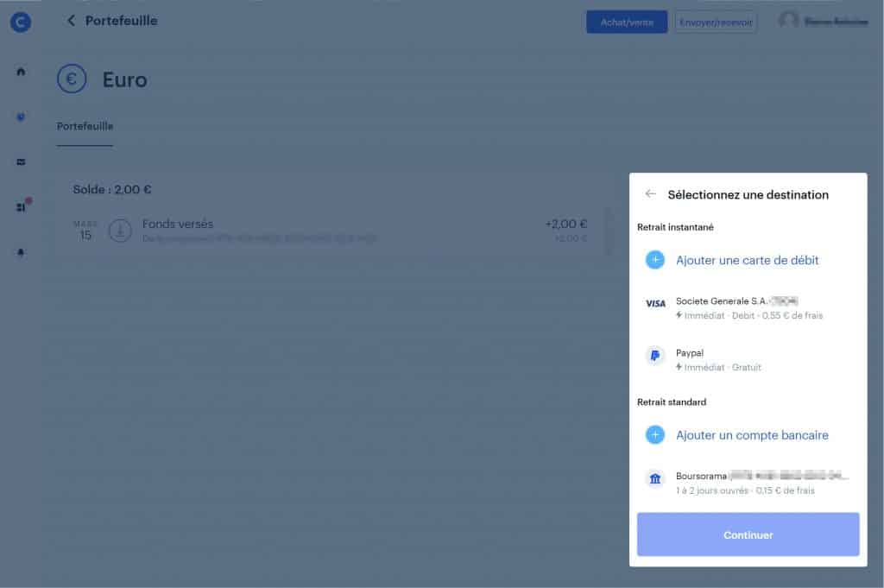This screenshot has height=588, width=884.
Task: Click the Coinbase logo in the top-left corner
Action: tap(20, 22)
